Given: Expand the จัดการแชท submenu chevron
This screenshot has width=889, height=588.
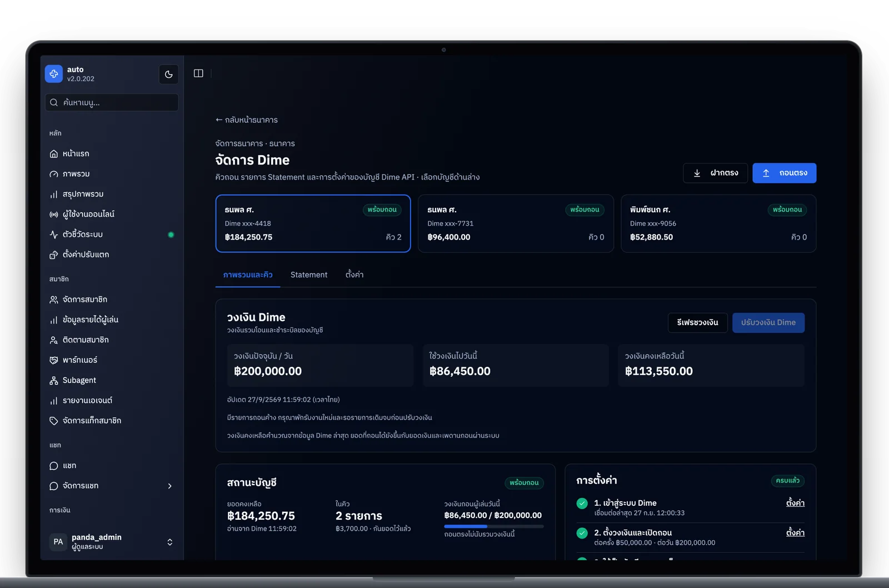Looking at the screenshot, I should coord(170,486).
